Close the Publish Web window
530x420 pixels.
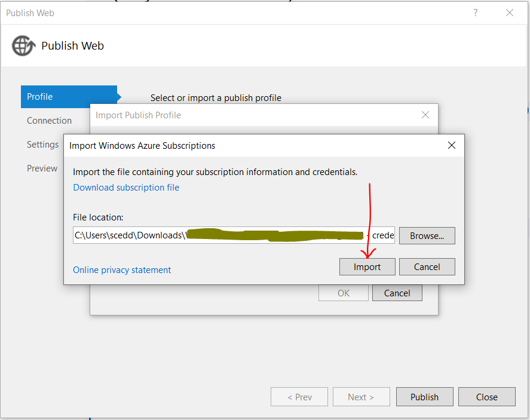(509, 13)
